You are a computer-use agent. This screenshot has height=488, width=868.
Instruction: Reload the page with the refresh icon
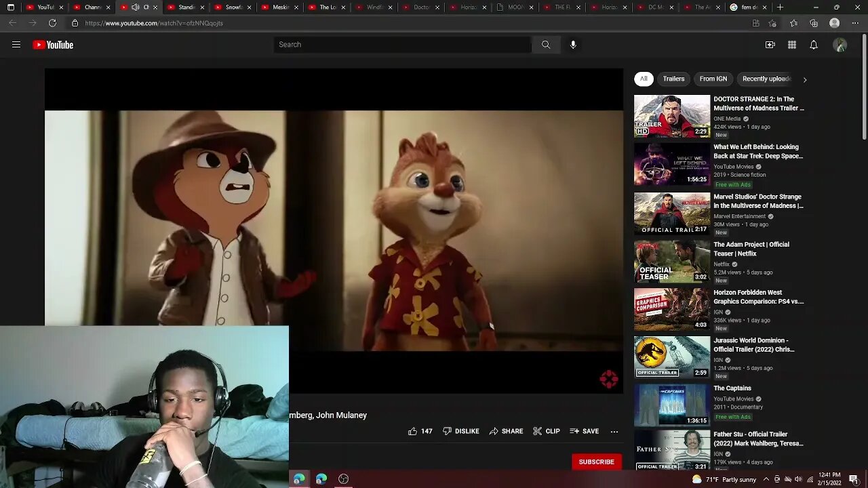(x=52, y=23)
